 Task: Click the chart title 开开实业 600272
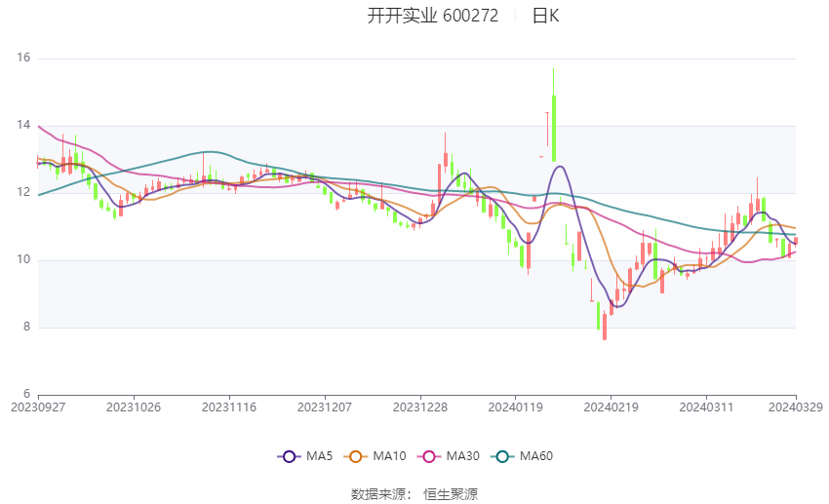coord(432,16)
